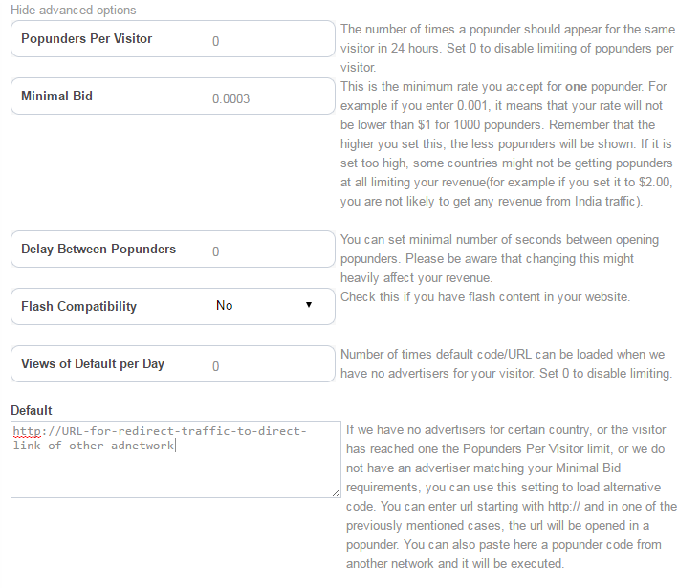Viewport: 700px width, 588px height.
Task: Click the Popunders Per Visitor help description
Action: coord(507,48)
